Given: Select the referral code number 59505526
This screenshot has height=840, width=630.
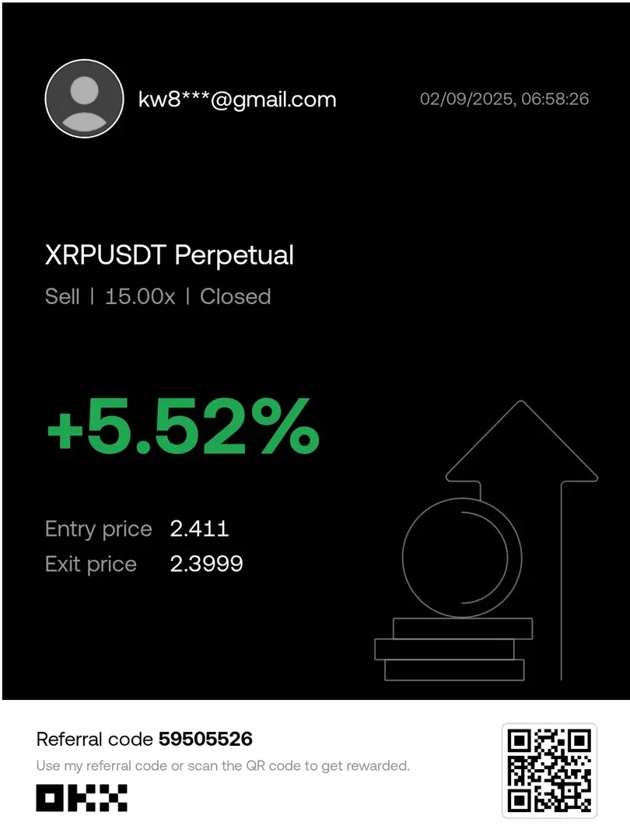Looking at the screenshot, I should pyautogui.click(x=205, y=739).
